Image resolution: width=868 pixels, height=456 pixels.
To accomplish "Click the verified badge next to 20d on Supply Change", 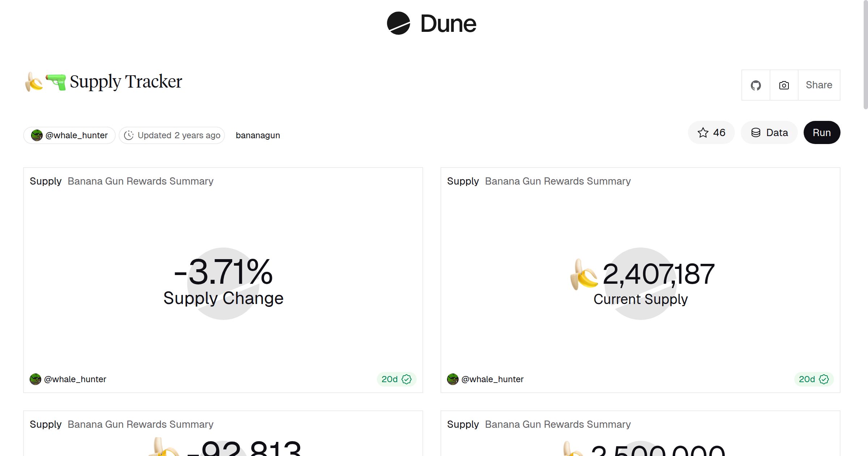I will pos(407,379).
